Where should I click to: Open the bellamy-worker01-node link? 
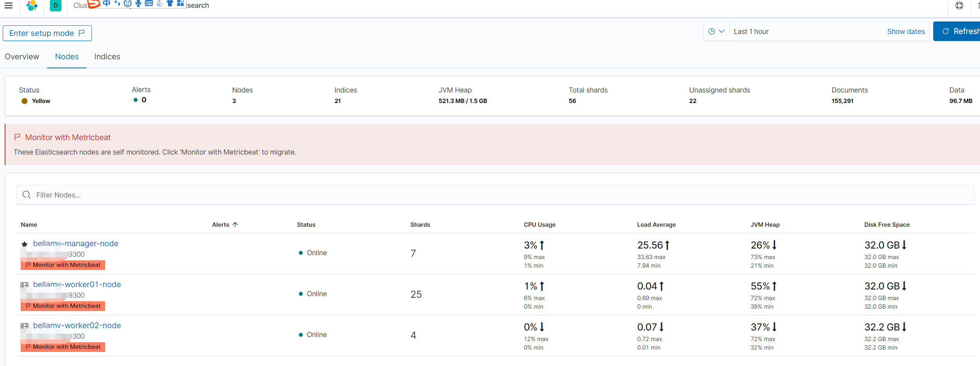click(x=77, y=284)
